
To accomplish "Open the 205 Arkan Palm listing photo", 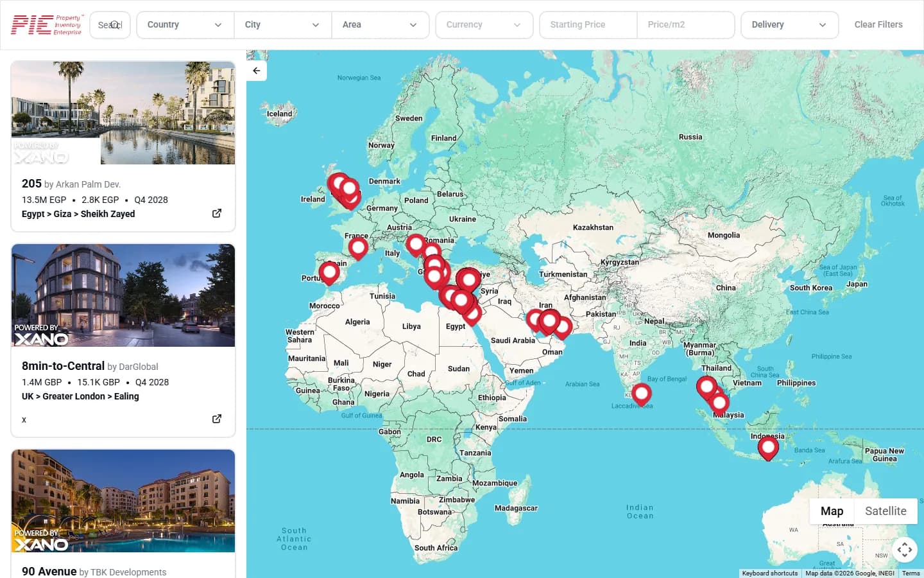I will (123, 113).
